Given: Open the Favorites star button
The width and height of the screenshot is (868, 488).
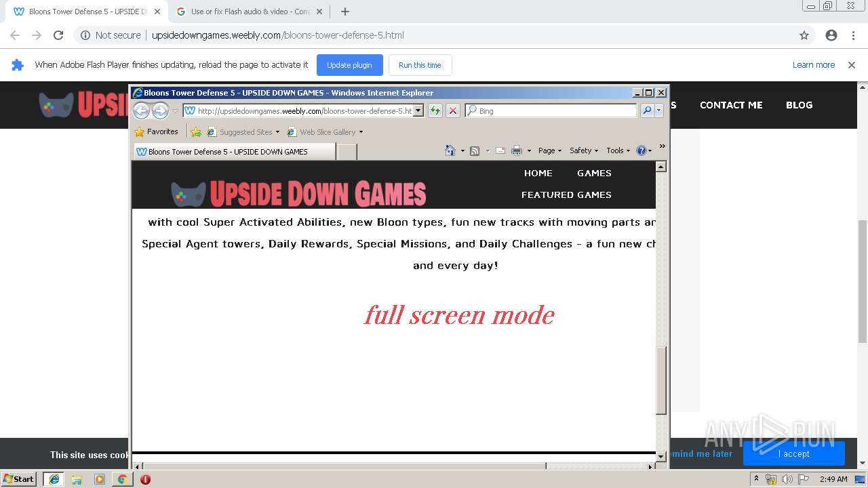Looking at the screenshot, I should click(x=157, y=131).
